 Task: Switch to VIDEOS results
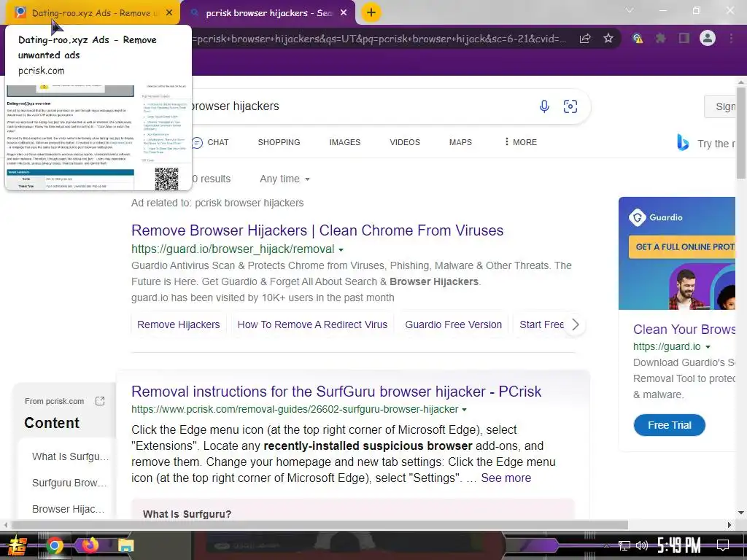click(404, 142)
